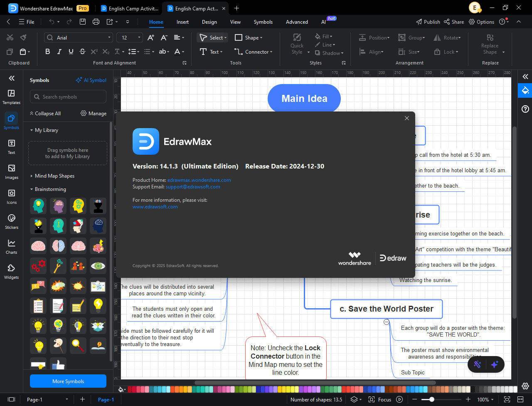Click the zoom slider handle
Screen dimensions: 532x406
[432, 399]
